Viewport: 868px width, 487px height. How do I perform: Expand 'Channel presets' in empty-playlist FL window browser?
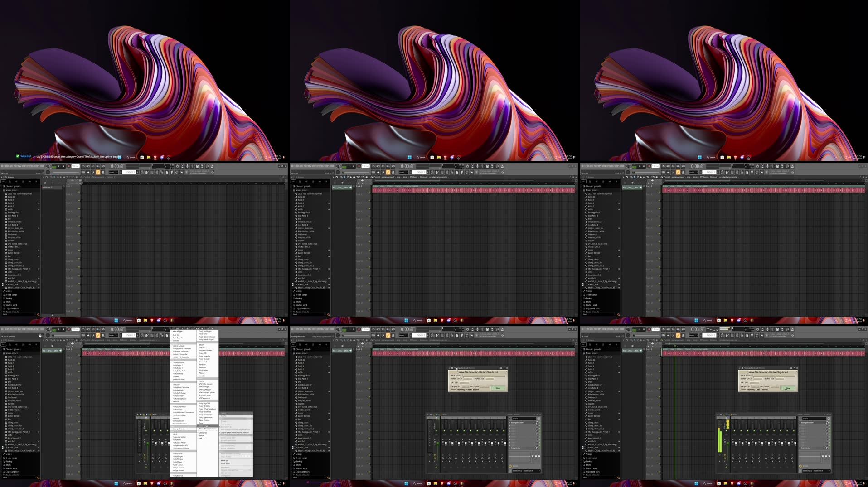pyautogui.click(x=13, y=186)
